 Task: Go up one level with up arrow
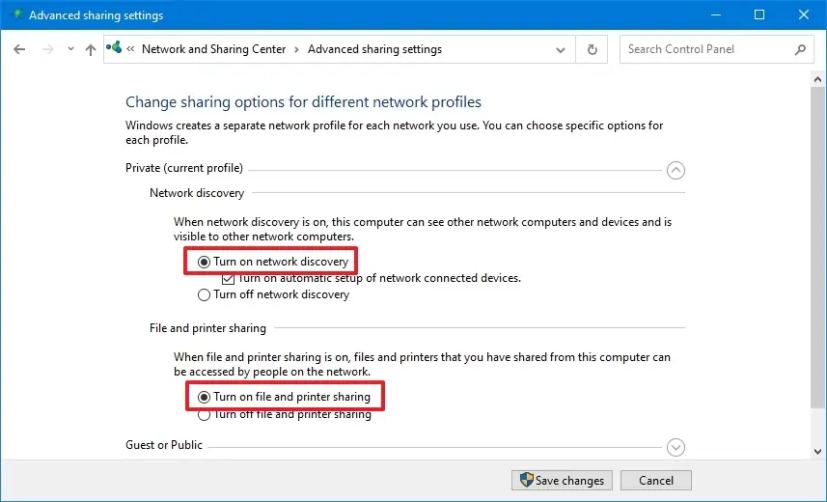(90, 50)
